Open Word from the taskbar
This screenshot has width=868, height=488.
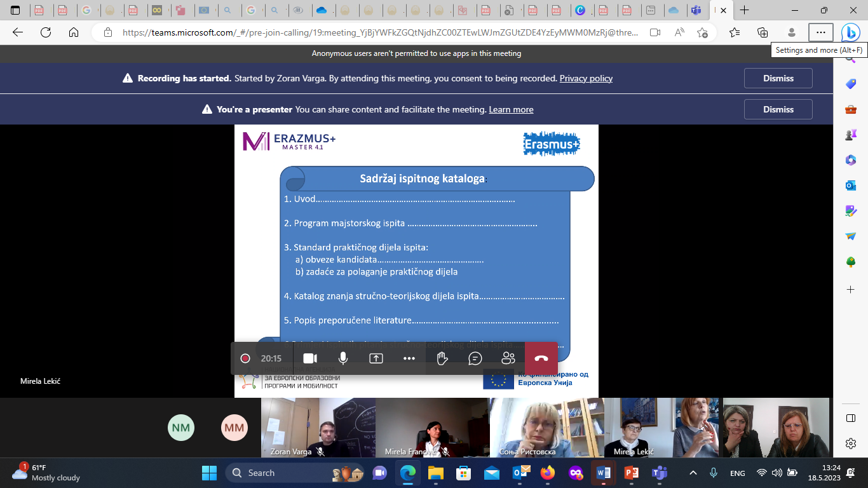point(604,473)
